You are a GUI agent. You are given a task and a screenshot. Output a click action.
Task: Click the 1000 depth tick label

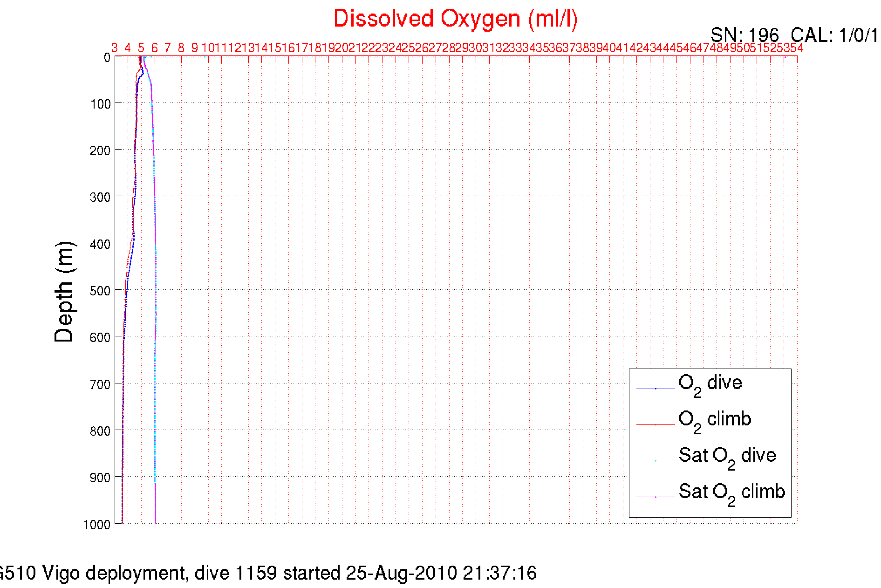point(97,525)
